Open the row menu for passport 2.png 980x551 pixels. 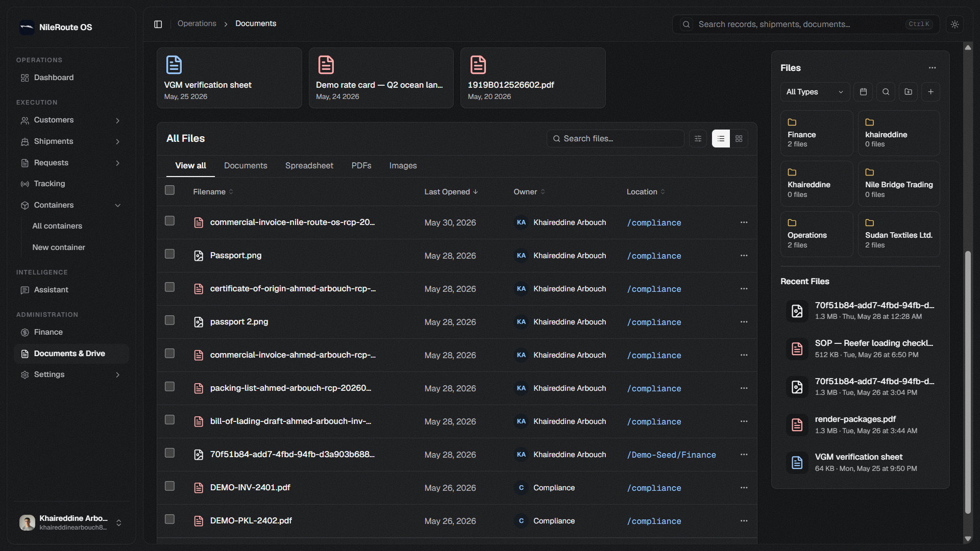pyautogui.click(x=744, y=322)
